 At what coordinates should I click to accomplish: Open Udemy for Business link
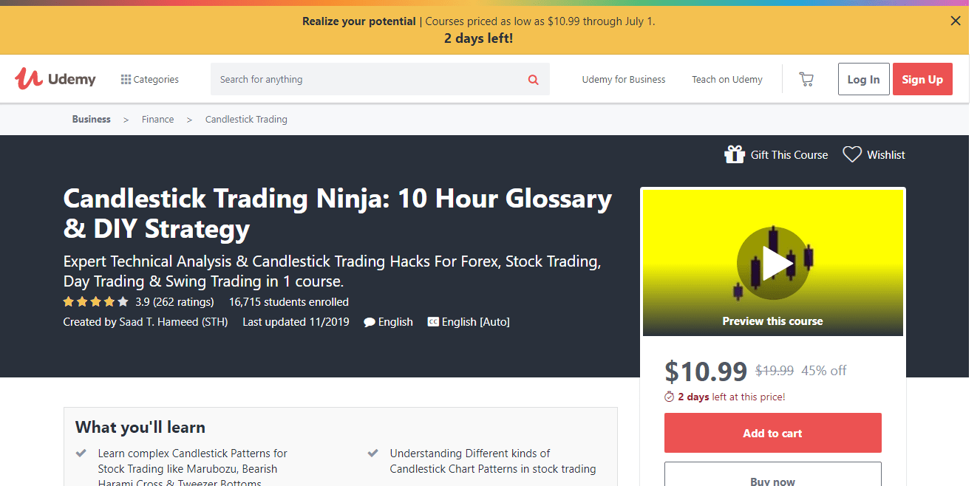[x=624, y=80]
